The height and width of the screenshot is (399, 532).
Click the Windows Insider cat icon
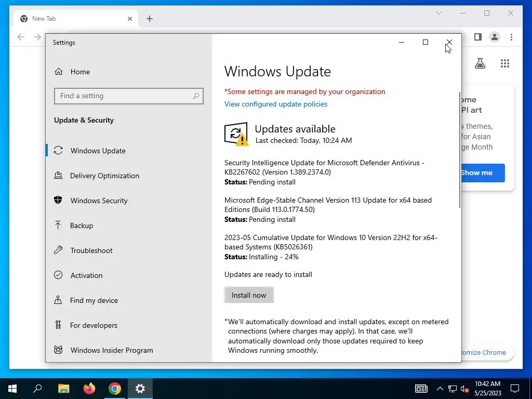(58, 350)
